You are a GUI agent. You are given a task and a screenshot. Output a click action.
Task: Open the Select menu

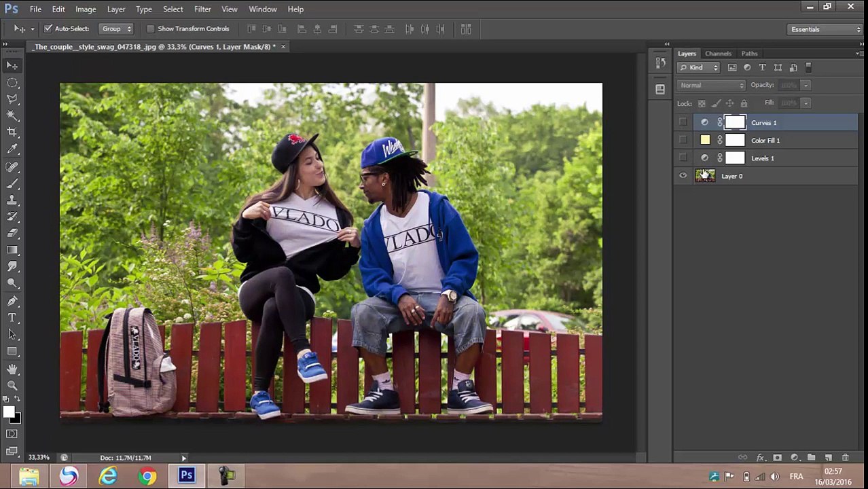[173, 9]
